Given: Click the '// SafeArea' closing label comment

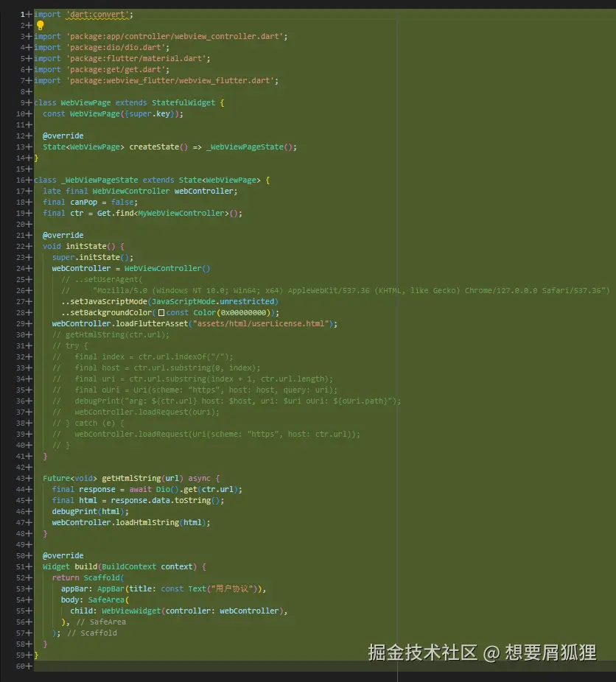Looking at the screenshot, I should pyautogui.click(x=101, y=622).
